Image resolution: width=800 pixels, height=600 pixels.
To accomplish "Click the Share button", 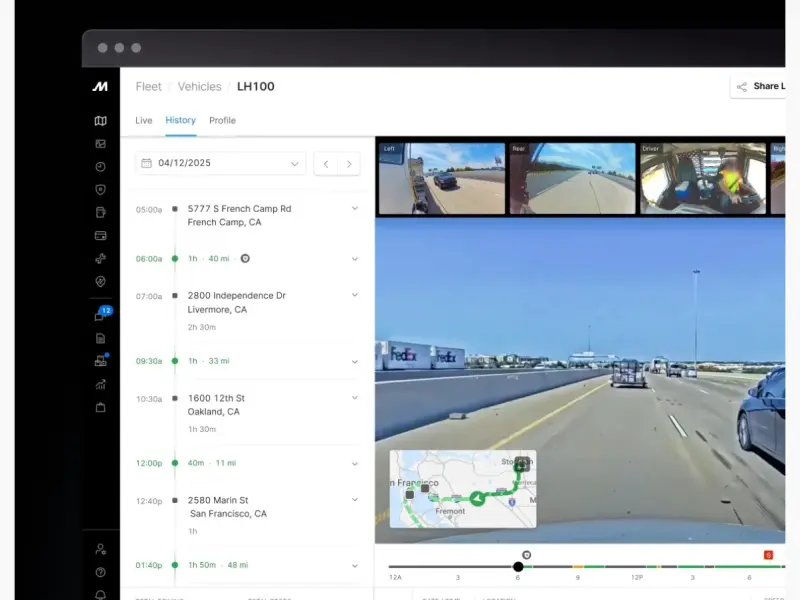I will [760, 87].
